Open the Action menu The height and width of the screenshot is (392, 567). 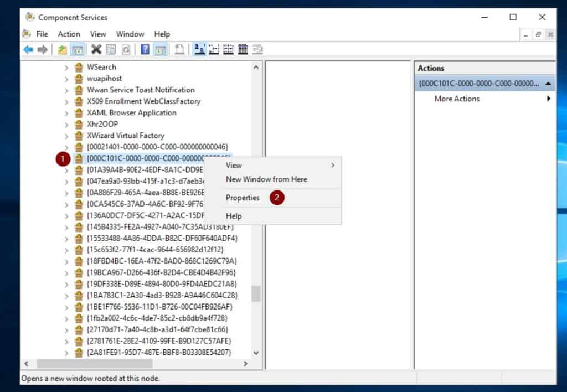click(69, 34)
